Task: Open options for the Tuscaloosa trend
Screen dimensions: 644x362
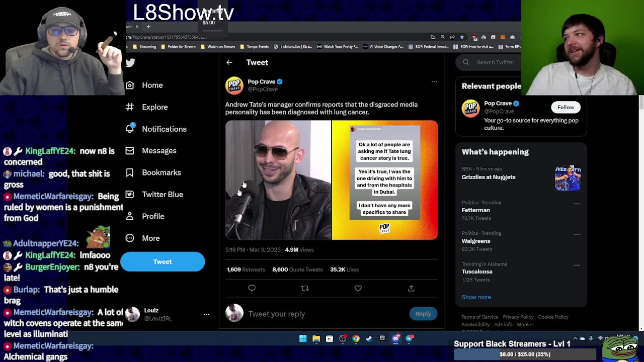Action: tap(577, 265)
